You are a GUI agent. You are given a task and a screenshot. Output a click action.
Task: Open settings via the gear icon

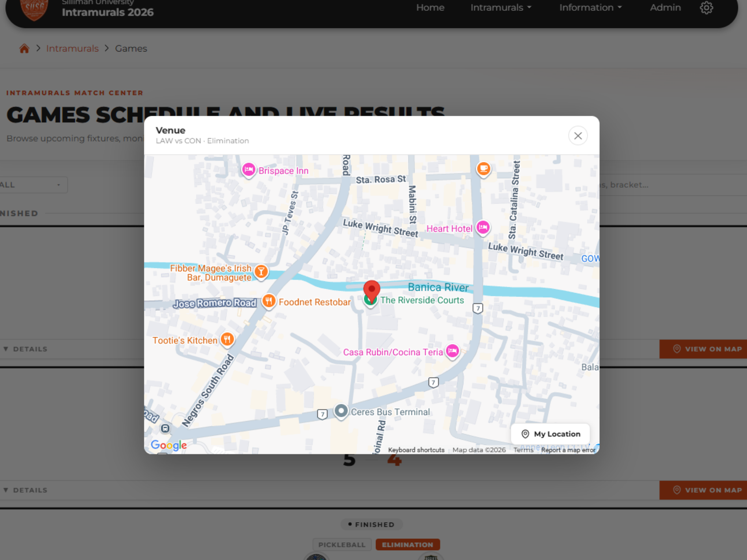[706, 7]
